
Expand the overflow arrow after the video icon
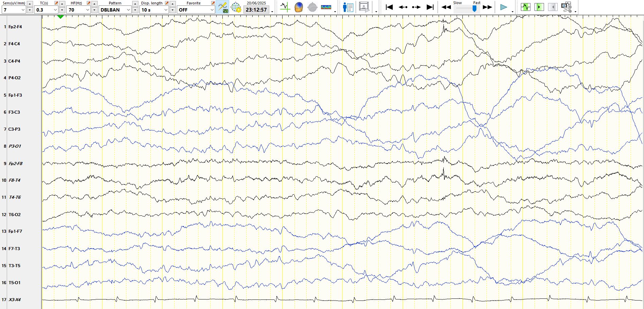click(376, 12)
